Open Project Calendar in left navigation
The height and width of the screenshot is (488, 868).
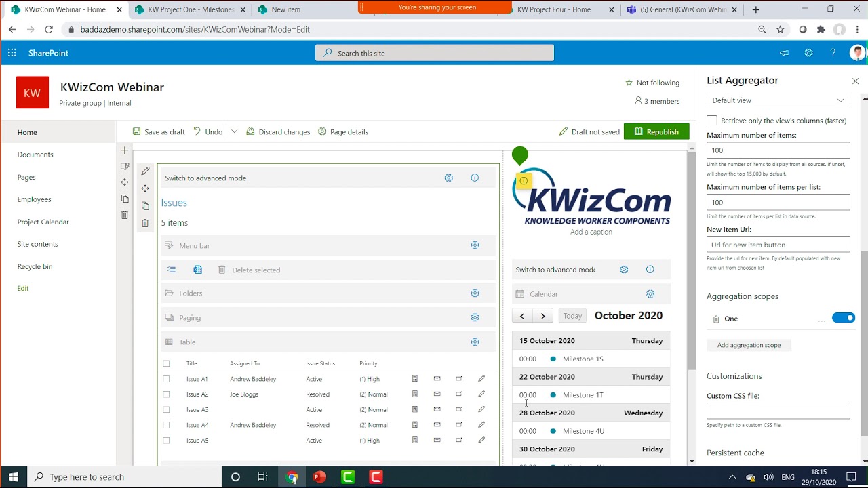43,222
